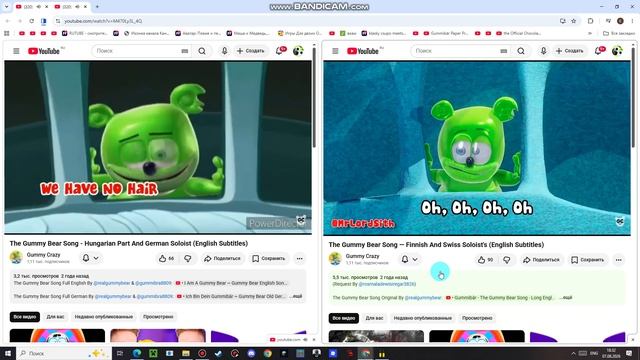The image size is (640, 360).
Task: Click the search magnifier in right pane
Action: (521, 51)
